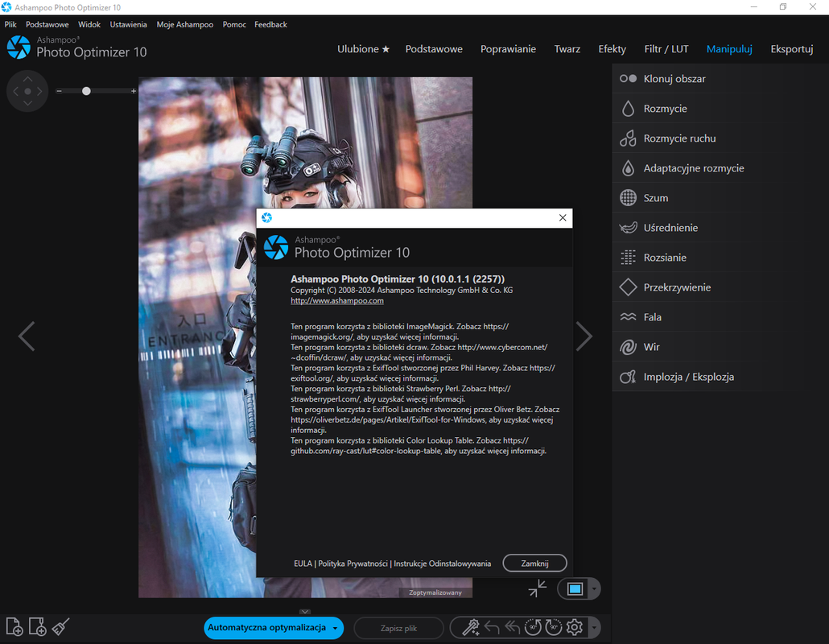Switch to Poprawianie tab

point(508,49)
